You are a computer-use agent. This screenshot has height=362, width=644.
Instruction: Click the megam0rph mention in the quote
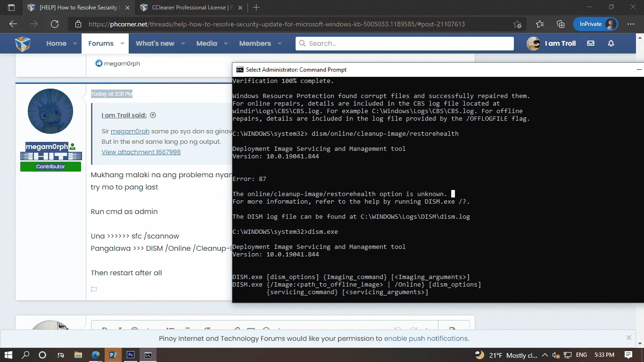(130, 132)
